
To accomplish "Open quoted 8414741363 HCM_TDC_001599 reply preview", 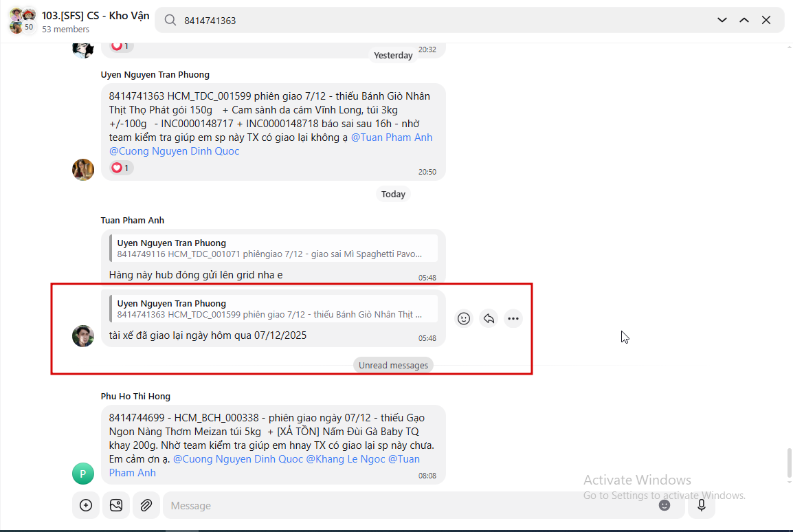I will tap(273, 309).
